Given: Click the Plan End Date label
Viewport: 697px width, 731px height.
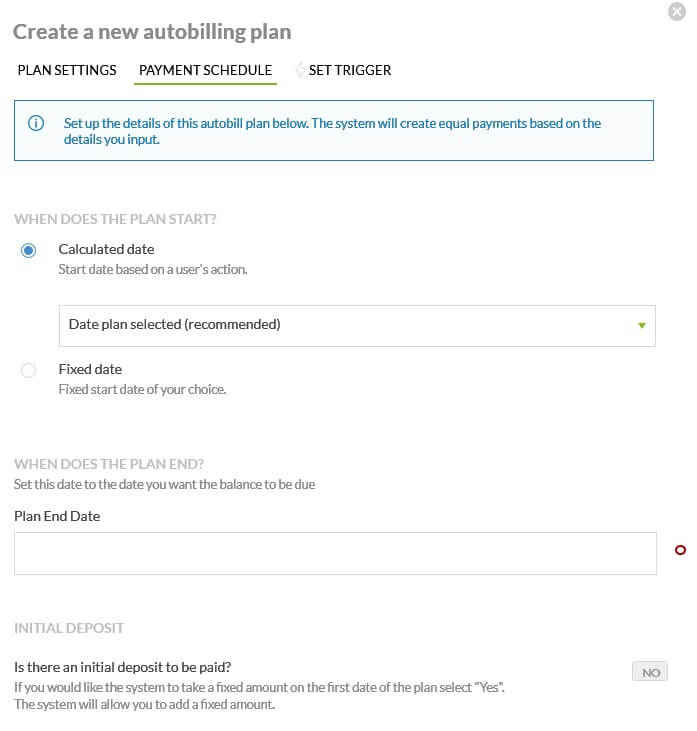Looking at the screenshot, I should (57, 516).
